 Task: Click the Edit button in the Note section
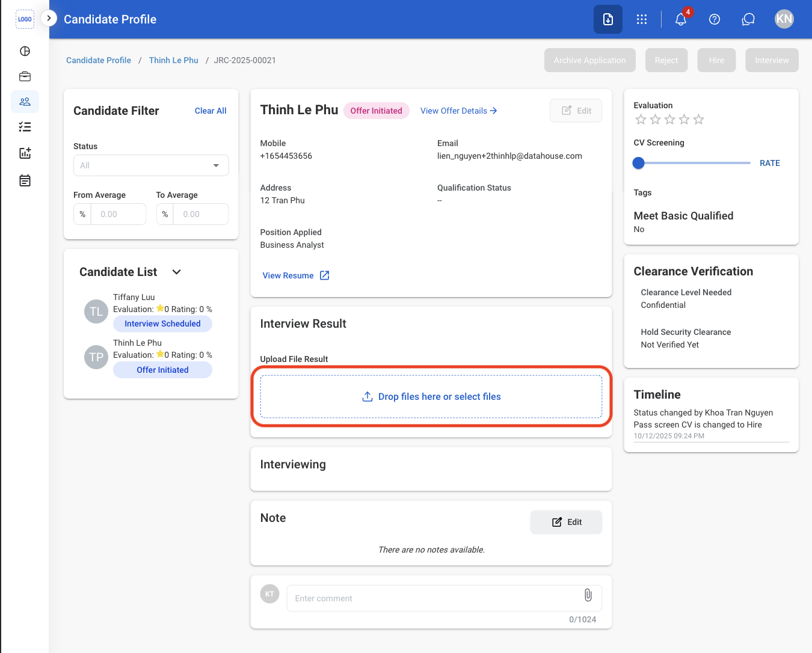click(566, 522)
